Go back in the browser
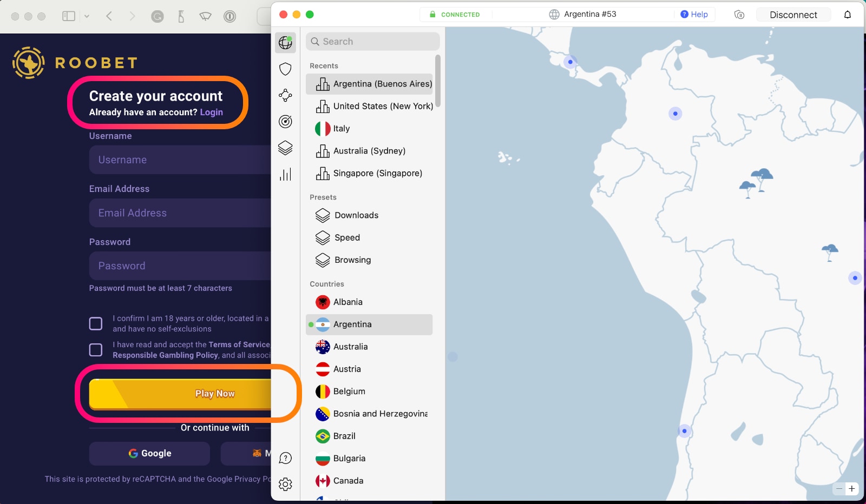 coord(109,16)
